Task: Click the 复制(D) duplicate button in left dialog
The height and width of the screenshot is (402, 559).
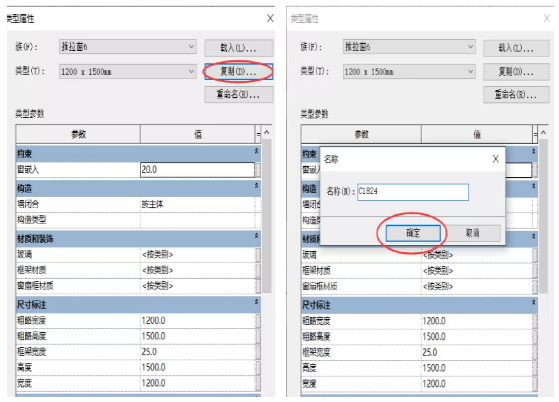Action: point(239,72)
